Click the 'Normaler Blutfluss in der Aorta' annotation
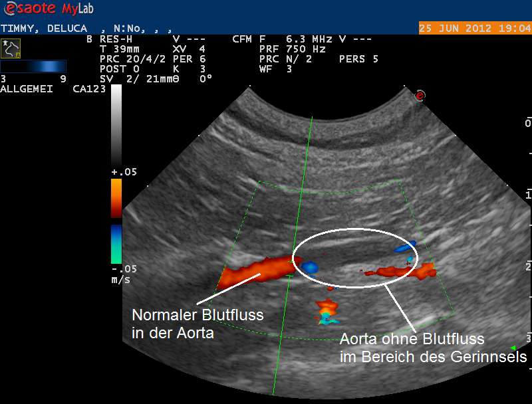 198,324
